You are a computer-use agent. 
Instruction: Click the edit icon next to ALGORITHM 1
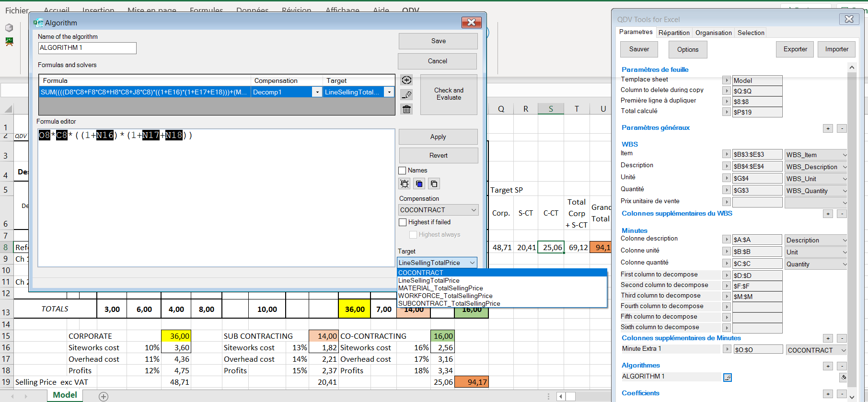[728, 378]
